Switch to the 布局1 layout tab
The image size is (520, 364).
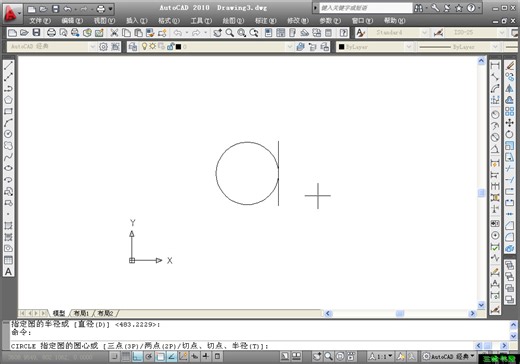tap(81, 313)
